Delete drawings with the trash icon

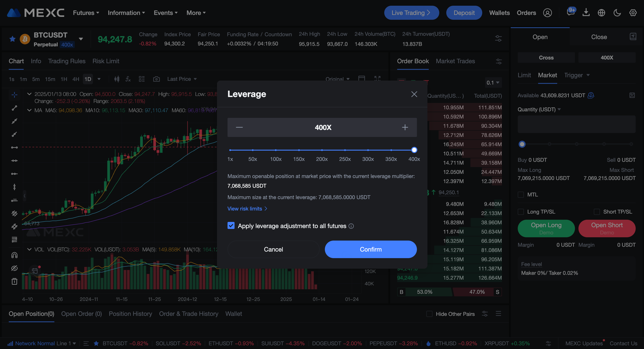point(14,281)
